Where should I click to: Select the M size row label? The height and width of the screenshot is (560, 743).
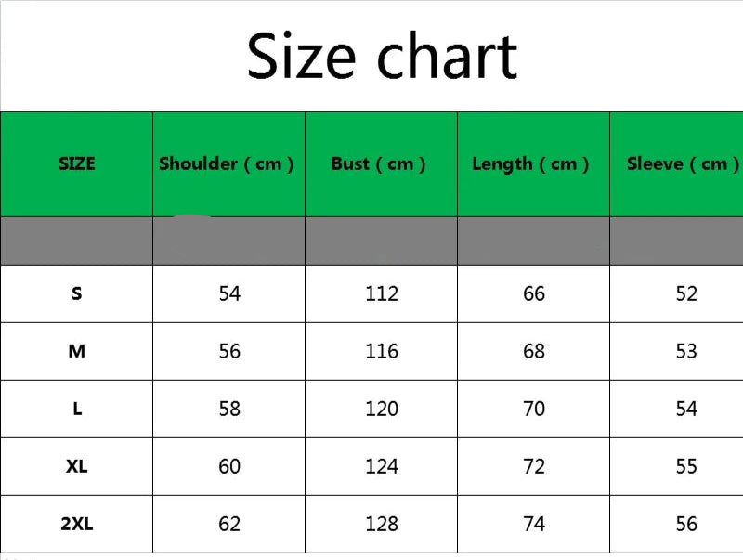[77, 351]
